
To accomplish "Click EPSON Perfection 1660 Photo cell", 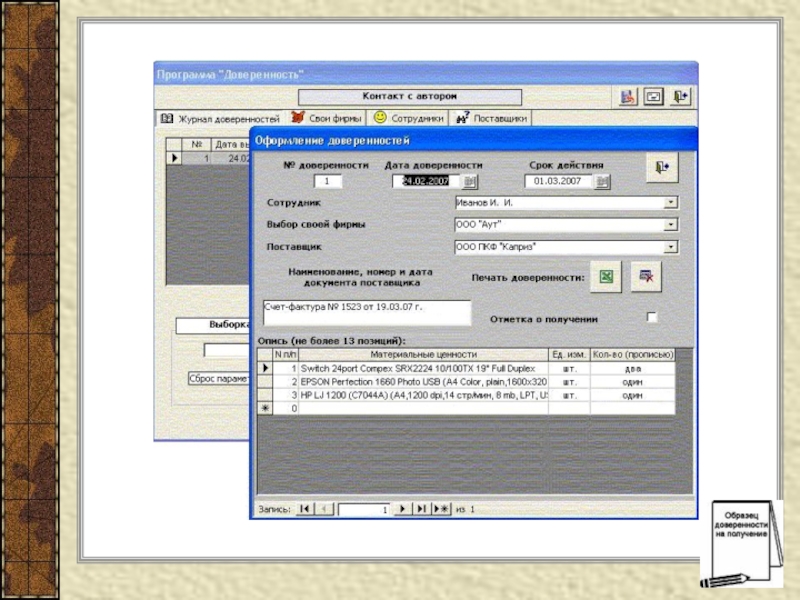I will coord(423,382).
